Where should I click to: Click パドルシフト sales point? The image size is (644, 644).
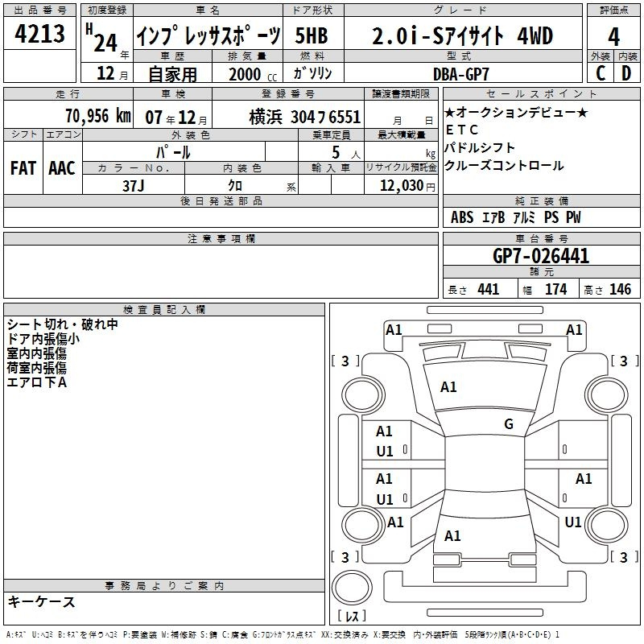479,147
